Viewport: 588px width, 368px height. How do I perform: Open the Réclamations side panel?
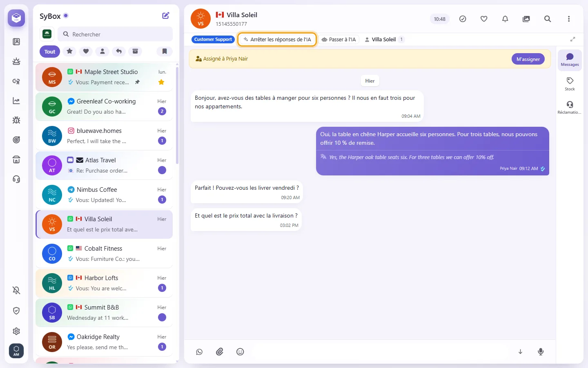click(570, 107)
